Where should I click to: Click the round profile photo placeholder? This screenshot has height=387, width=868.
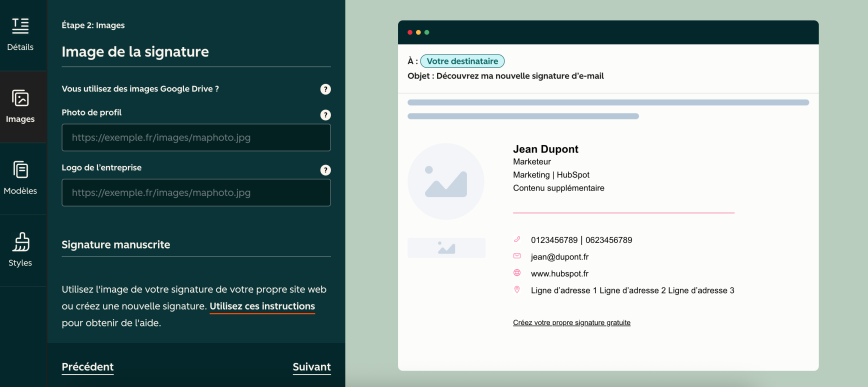[x=446, y=182]
